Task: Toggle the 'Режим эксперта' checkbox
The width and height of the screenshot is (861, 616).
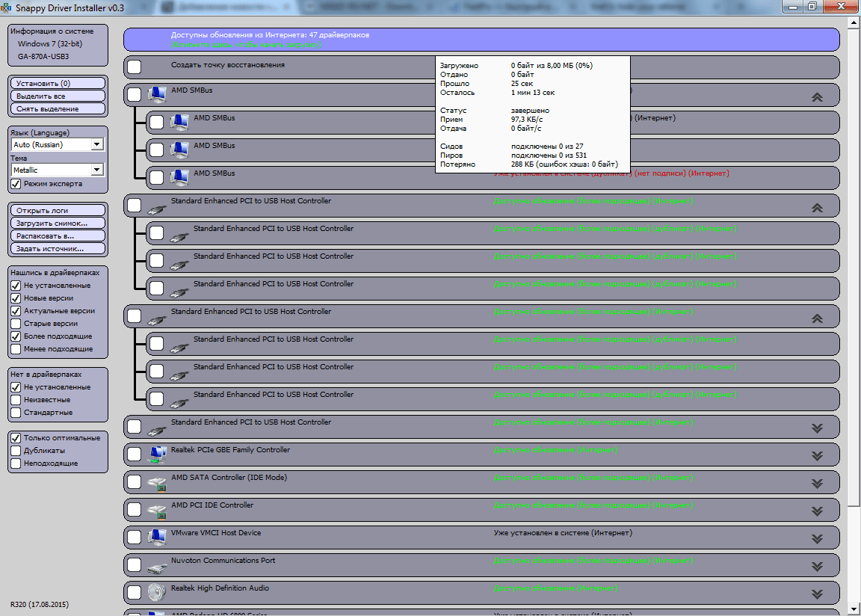Action: coord(16,184)
